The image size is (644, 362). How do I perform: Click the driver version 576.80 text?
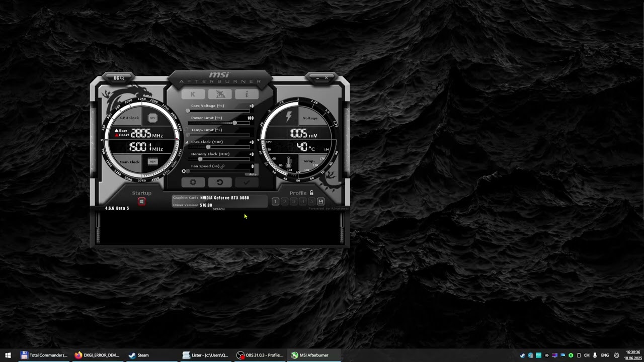(206, 205)
